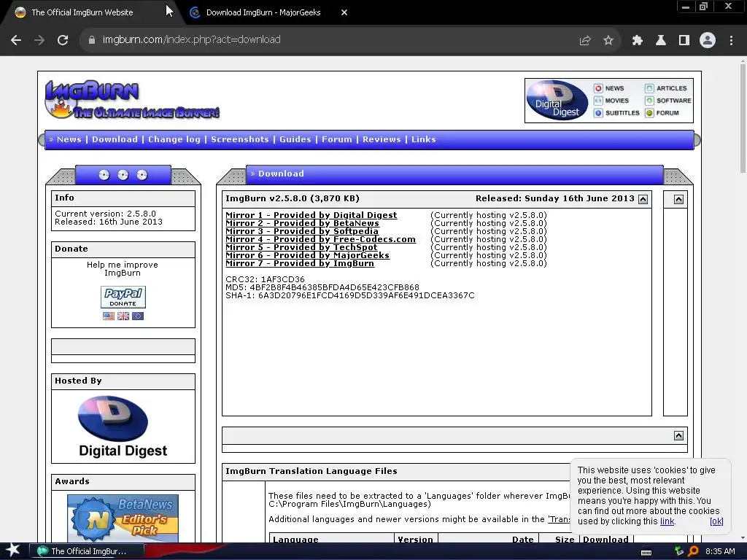Click Mirror 5 provided by TechSpot
747x560 pixels.
[301, 248]
